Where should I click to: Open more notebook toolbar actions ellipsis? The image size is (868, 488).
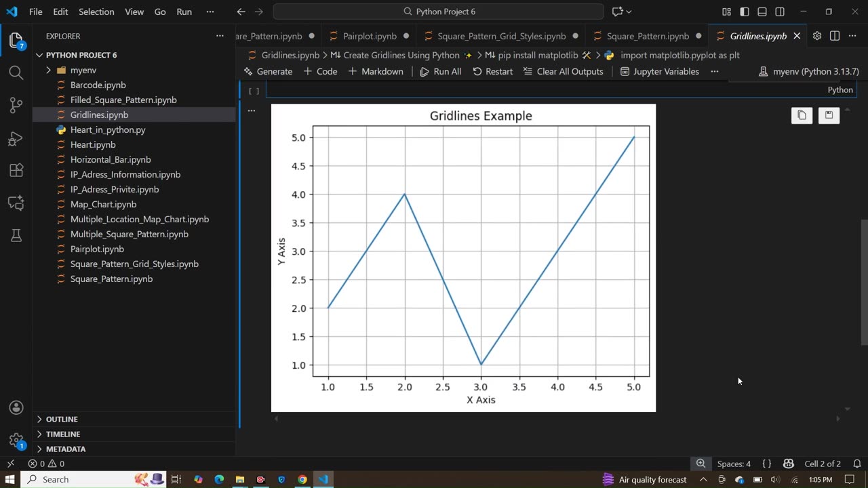[715, 71]
